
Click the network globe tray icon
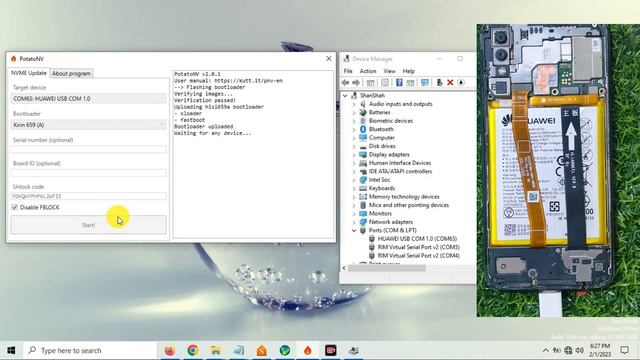tap(568, 350)
